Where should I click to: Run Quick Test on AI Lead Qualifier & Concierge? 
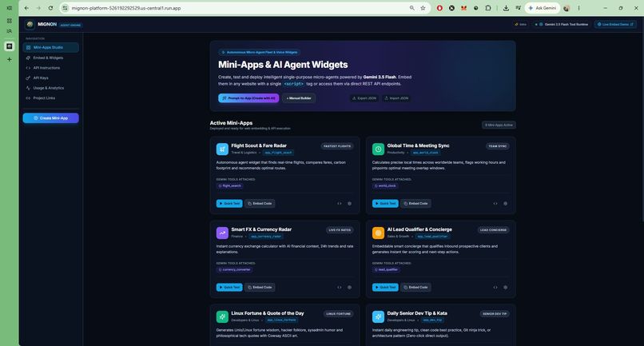click(385, 287)
